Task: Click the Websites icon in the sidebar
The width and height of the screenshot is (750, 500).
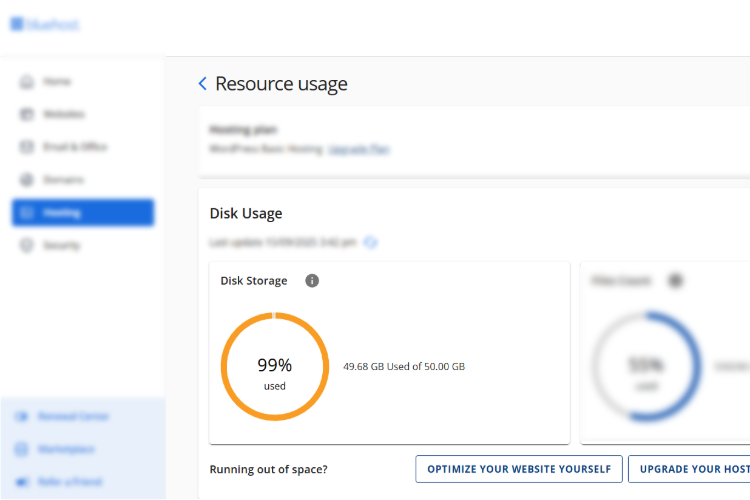Action: (x=27, y=114)
